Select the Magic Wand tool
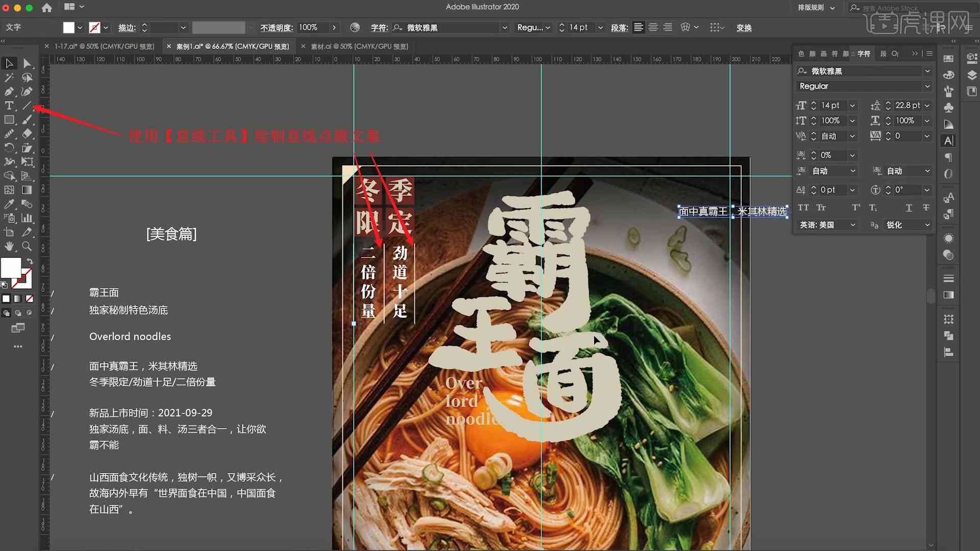 [x=9, y=78]
